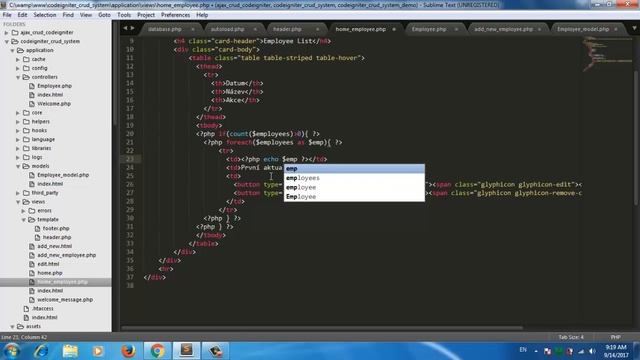Collapse the template folder
640x360 pixels.
(24, 220)
